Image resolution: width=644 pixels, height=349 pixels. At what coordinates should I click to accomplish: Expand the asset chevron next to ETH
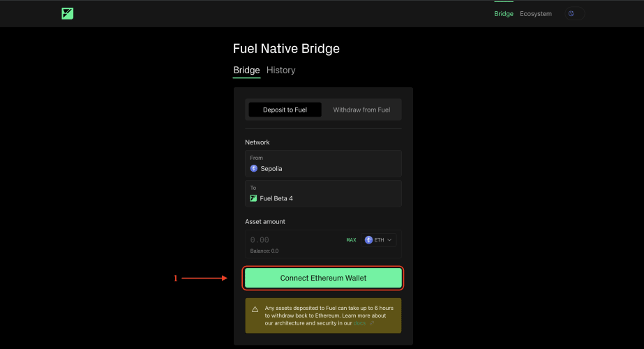[x=390, y=240]
